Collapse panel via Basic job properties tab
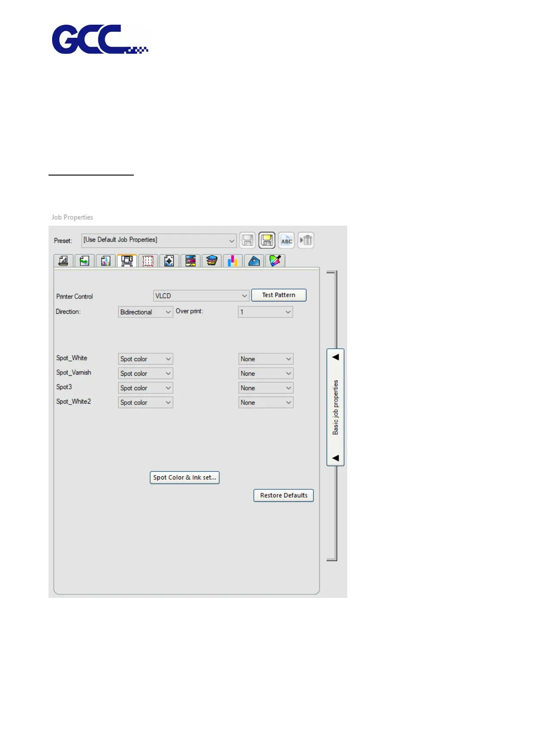The height and width of the screenshot is (756, 535). point(336,407)
